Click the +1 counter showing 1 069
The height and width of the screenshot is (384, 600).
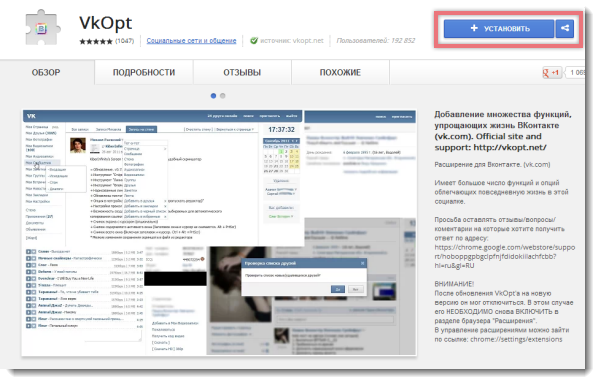[576, 72]
